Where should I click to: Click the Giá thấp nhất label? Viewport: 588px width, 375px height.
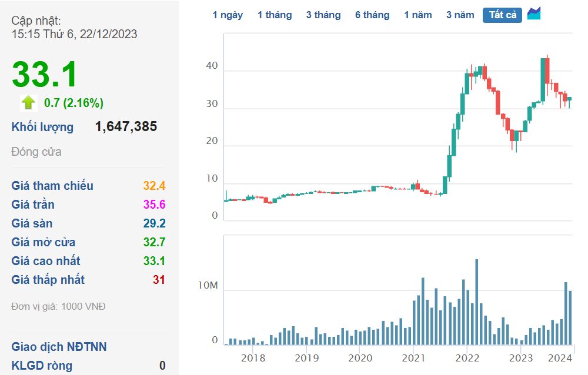[x=48, y=280]
